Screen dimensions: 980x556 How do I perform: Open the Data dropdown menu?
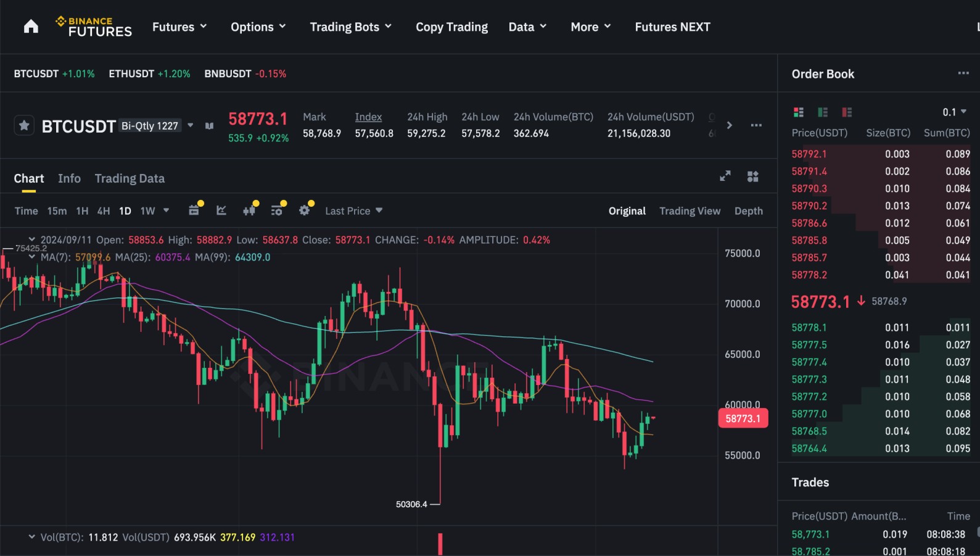click(528, 27)
